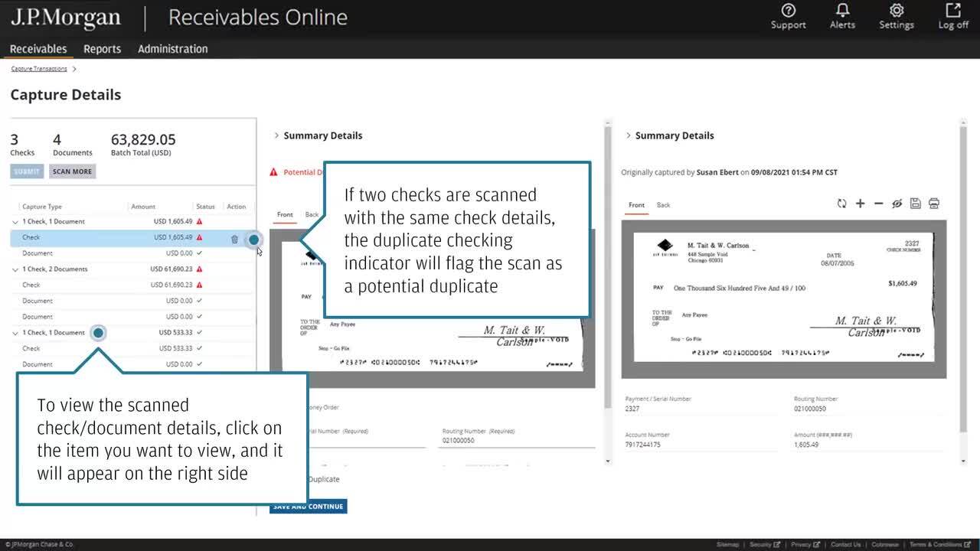The height and width of the screenshot is (551, 980).
Task: Zoom in on check image with plus icon
Action: [860, 204]
